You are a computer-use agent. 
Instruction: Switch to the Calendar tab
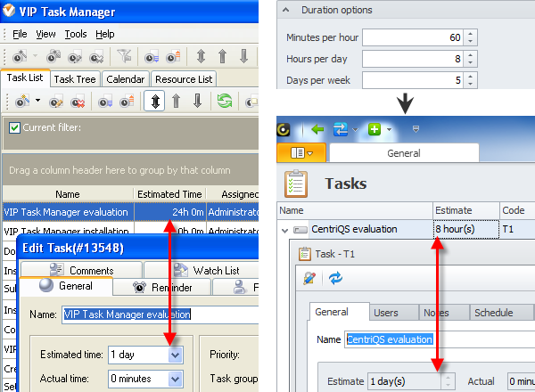[x=125, y=79]
